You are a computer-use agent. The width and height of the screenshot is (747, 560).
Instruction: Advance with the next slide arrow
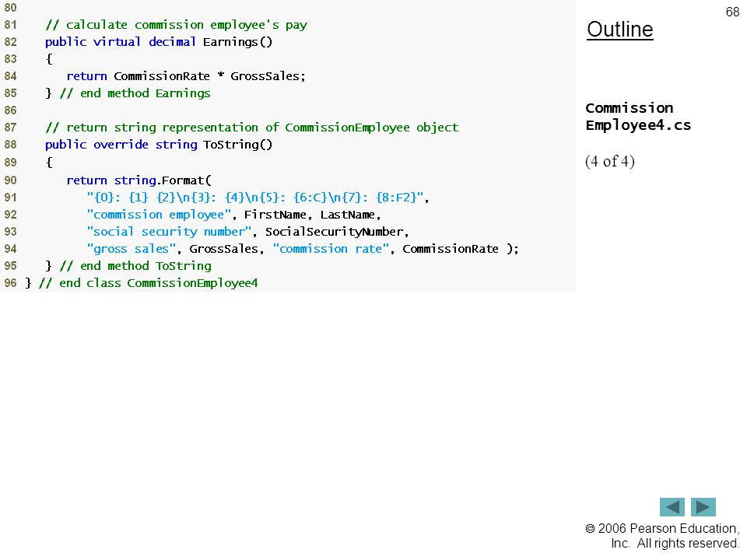click(703, 507)
